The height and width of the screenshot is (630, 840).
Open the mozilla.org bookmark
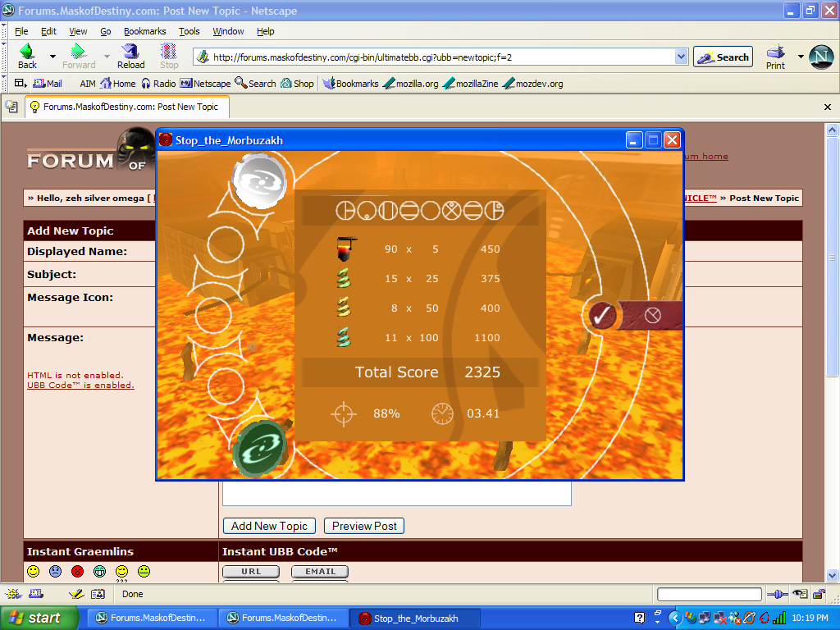411,84
